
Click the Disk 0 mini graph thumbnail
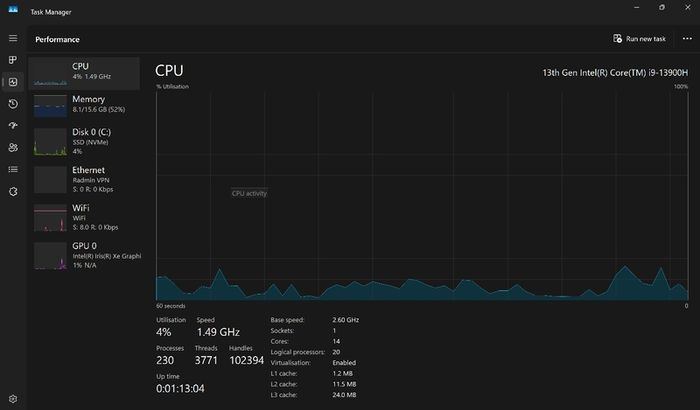click(x=50, y=142)
